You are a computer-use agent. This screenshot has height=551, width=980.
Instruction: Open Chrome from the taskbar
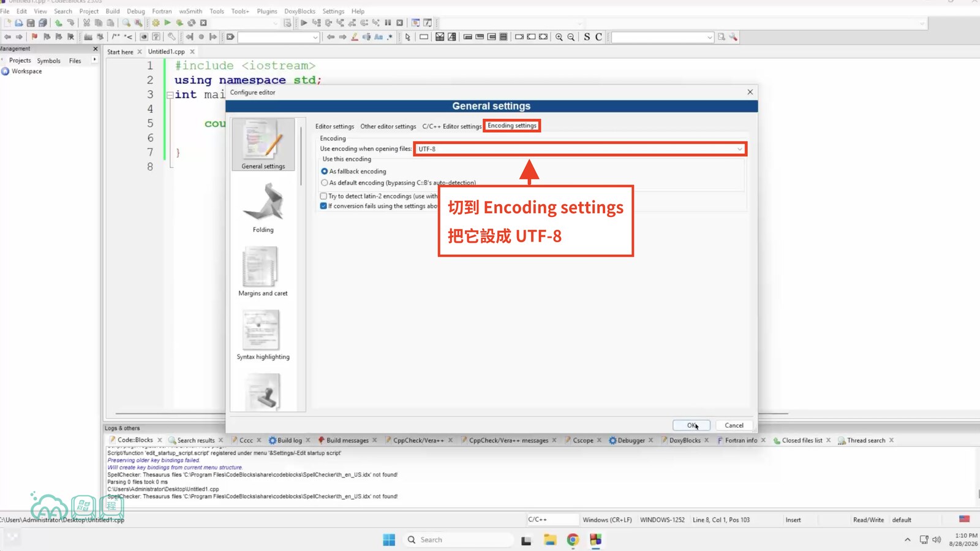(x=573, y=540)
